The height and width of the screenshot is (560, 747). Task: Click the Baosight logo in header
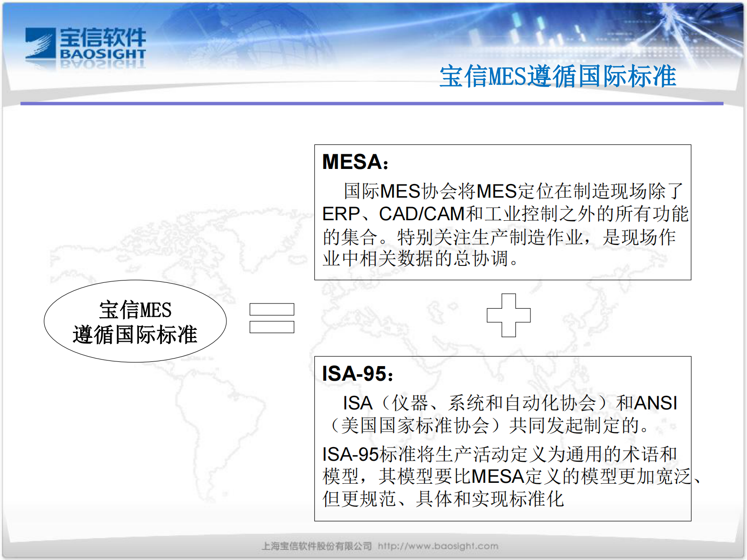pos(85,44)
